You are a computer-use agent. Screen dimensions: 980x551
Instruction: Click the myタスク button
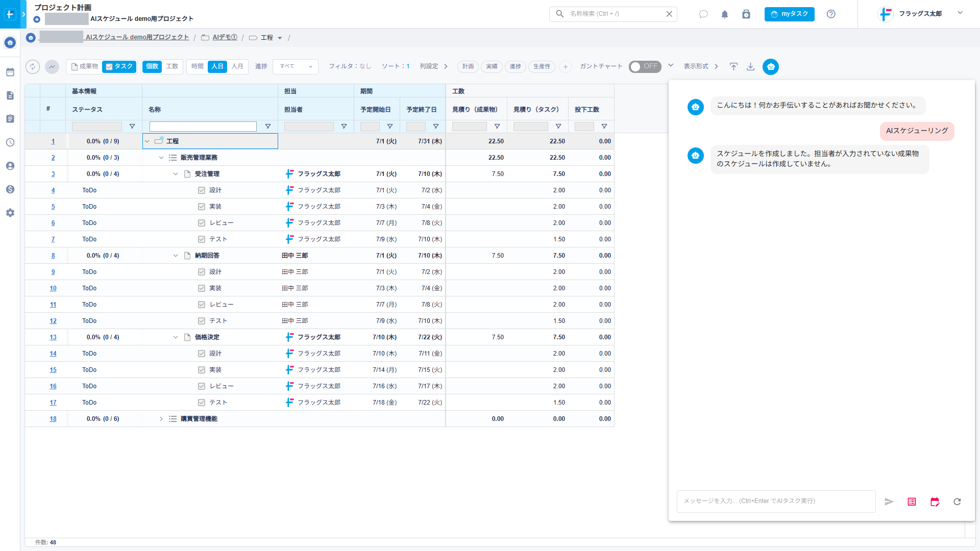coord(789,14)
